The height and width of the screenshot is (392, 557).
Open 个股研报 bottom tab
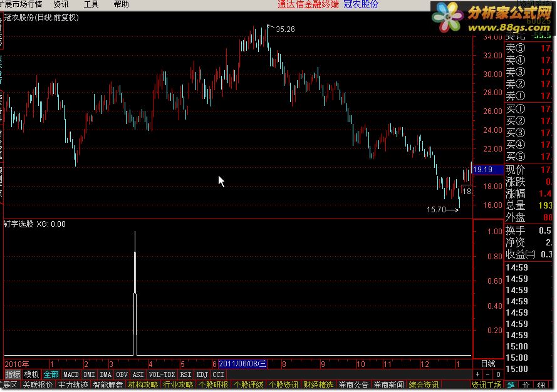pos(213,384)
